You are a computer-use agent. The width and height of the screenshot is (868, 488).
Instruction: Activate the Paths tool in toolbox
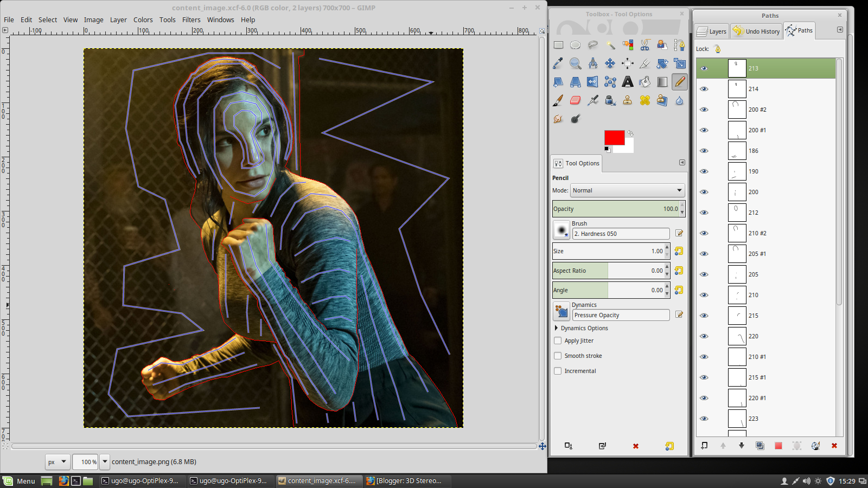tap(679, 45)
